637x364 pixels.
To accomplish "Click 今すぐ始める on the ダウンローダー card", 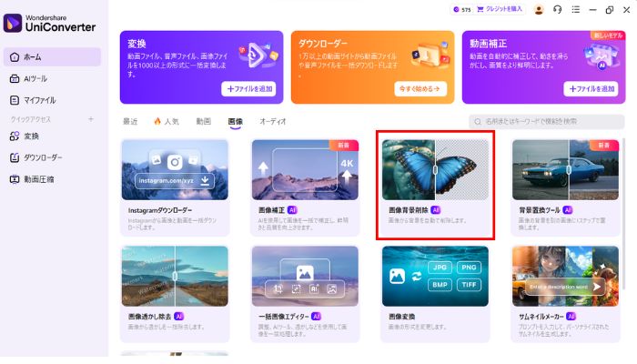I will pyautogui.click(x=420, y=89).
